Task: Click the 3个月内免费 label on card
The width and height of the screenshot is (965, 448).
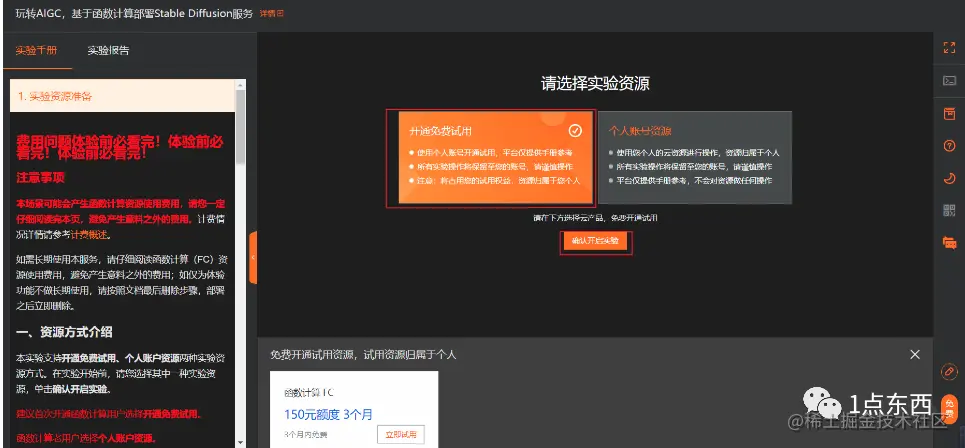Action: (306, 434)
